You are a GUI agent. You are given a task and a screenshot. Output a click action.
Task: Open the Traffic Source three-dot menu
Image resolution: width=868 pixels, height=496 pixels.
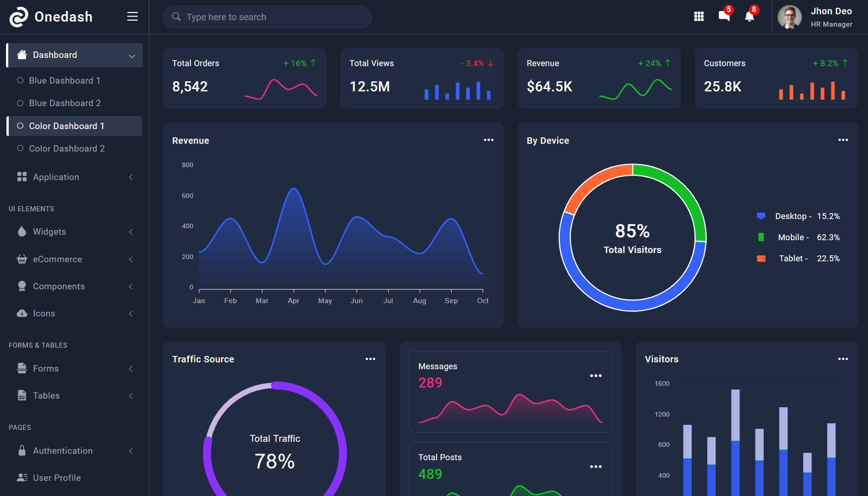pyautogui.click(x=371, y=359)
